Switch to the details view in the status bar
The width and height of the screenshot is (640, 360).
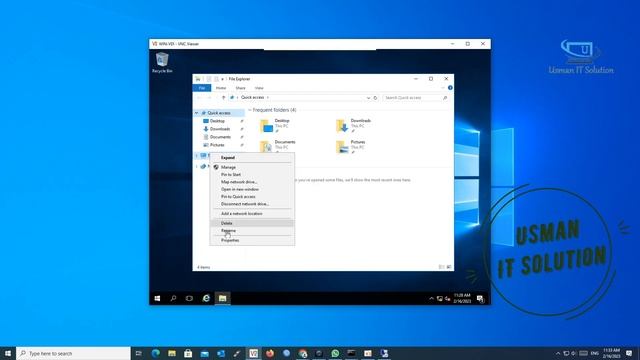441,267
